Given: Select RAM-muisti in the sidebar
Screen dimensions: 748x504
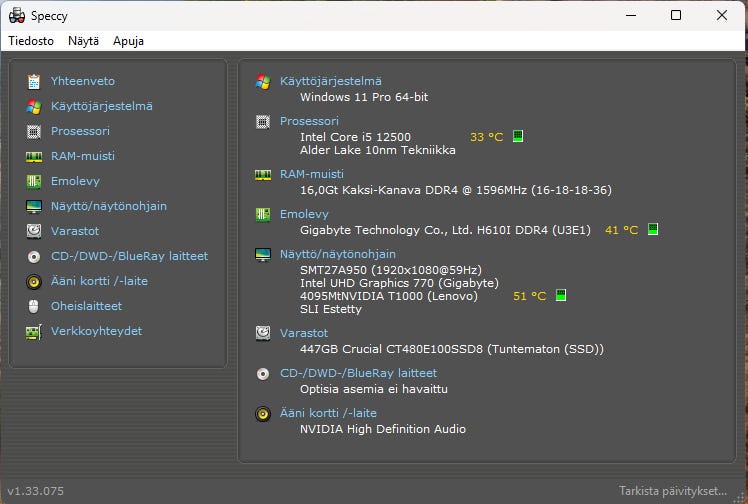Looking at the screenshot, I should click(83, 156).
